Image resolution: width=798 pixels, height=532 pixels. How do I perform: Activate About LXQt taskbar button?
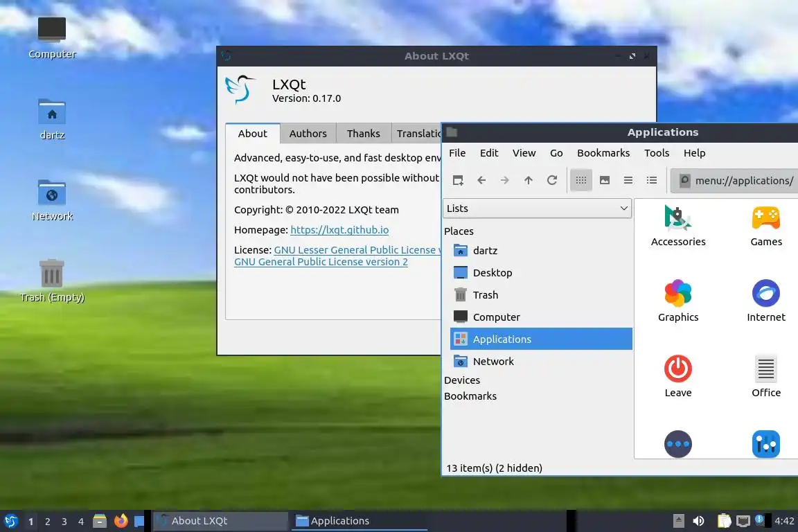220,521
